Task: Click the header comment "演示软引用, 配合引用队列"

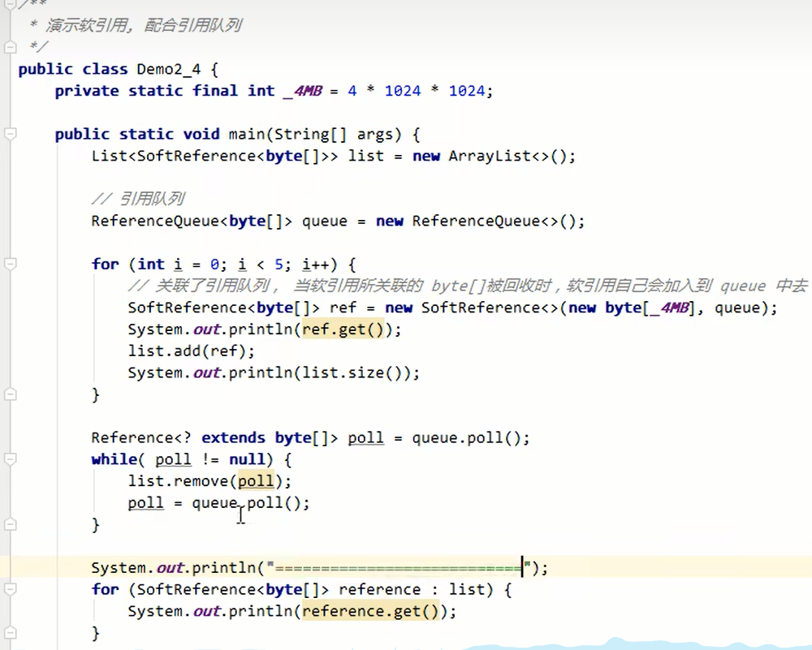Action: [144, 25]
